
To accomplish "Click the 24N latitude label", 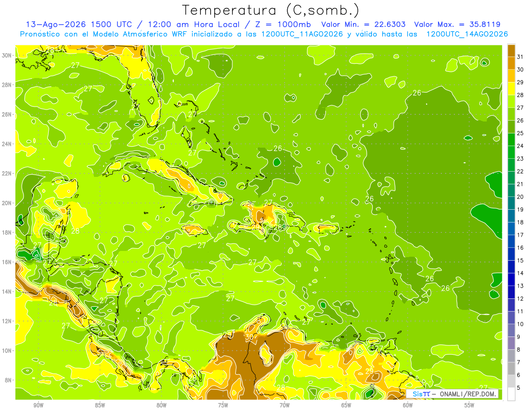I will (8, 144).
